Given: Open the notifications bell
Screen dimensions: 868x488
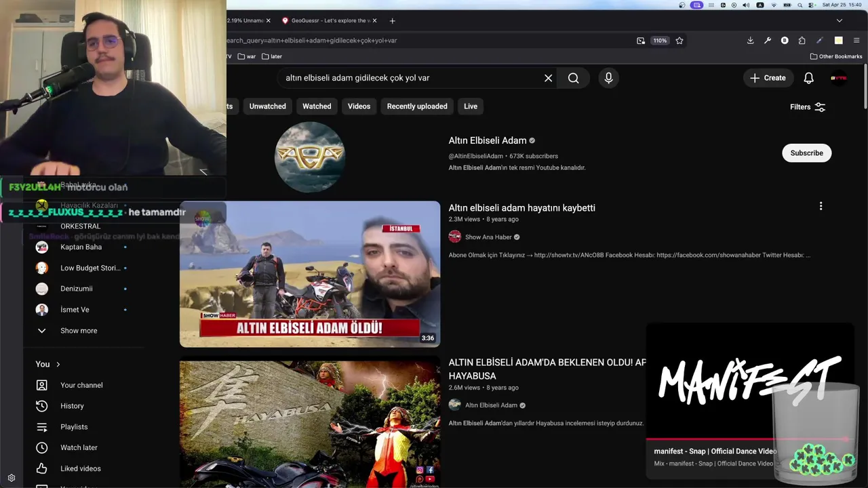Looking at the screenshot, I should pos(808,78).
